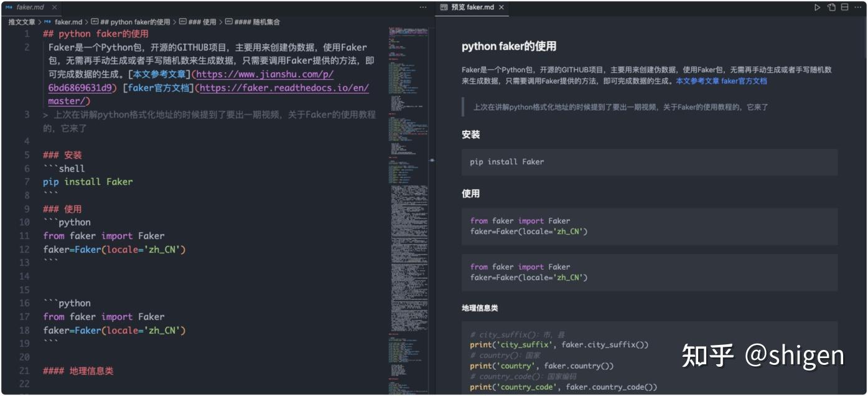This screenshot has width=868, height=396.
Task: Click the '```shell' fence on line 6
Action: 64,169
